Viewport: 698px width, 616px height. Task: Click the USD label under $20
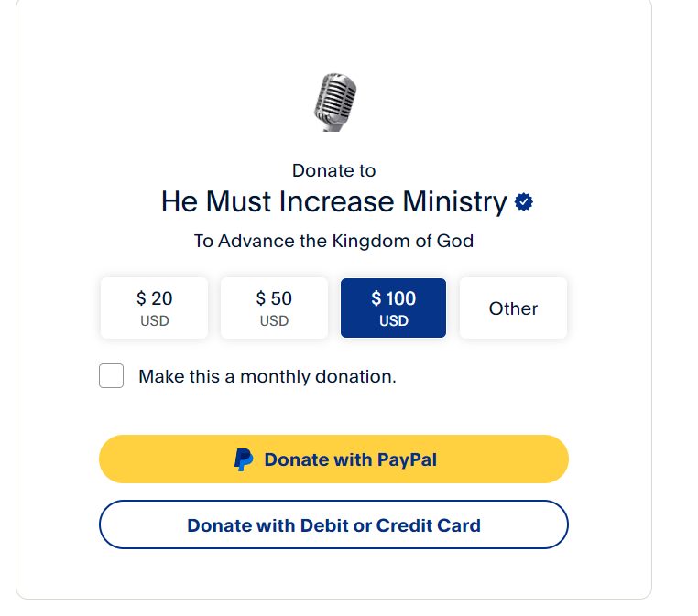[154, 321]
